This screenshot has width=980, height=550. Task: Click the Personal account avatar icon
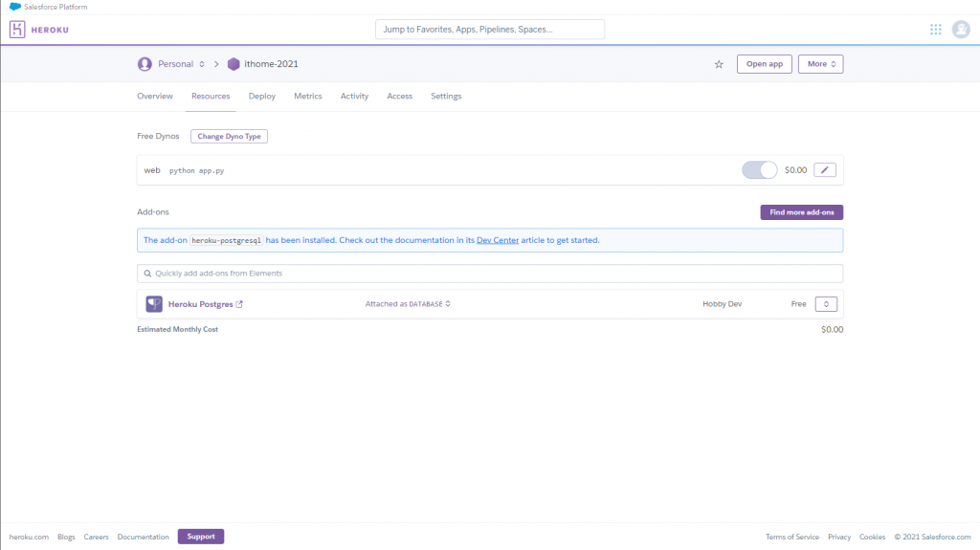(x=145, y=64)
